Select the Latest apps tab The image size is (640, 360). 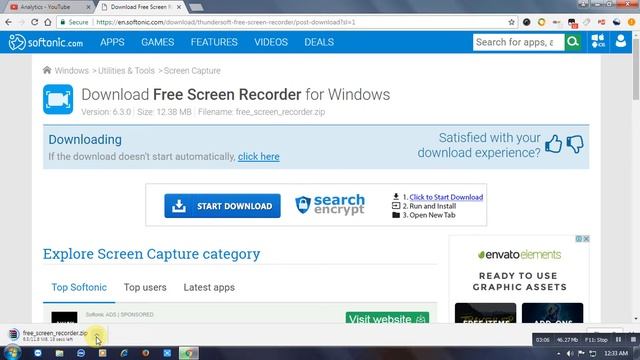209,287
